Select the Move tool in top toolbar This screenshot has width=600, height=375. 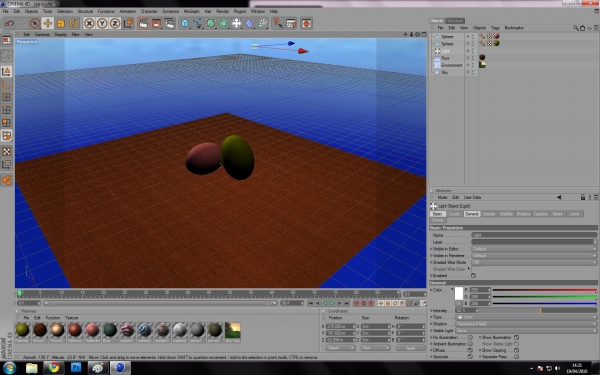pyautogui.click(x=47, y=23)
